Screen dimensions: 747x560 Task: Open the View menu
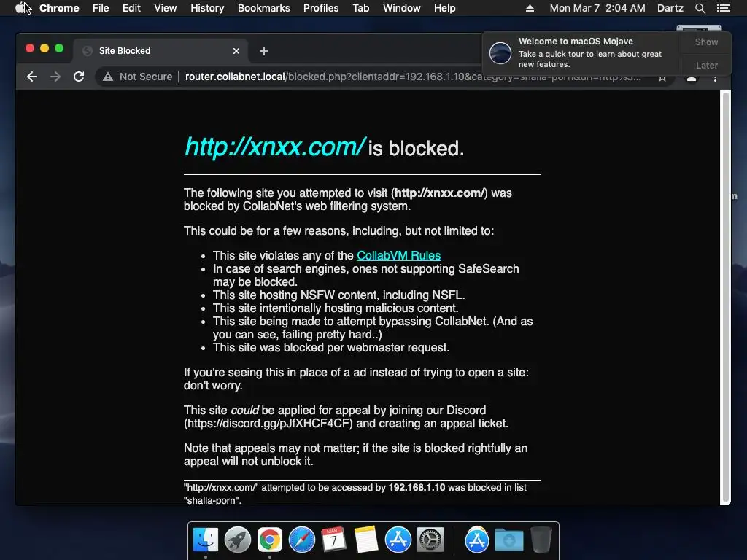coord(166,8)
